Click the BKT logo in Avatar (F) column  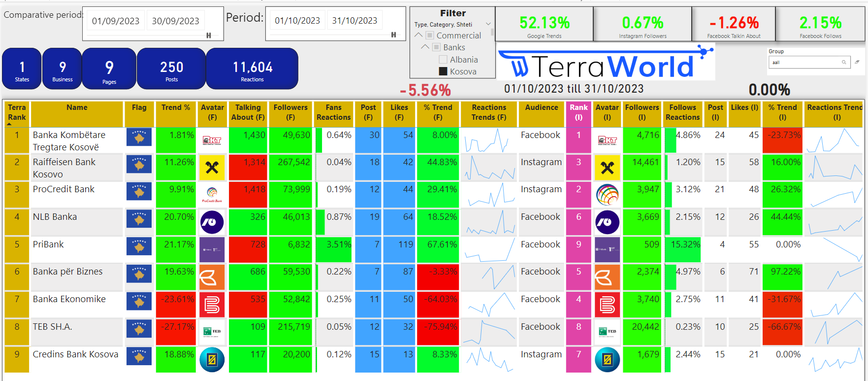212,140
